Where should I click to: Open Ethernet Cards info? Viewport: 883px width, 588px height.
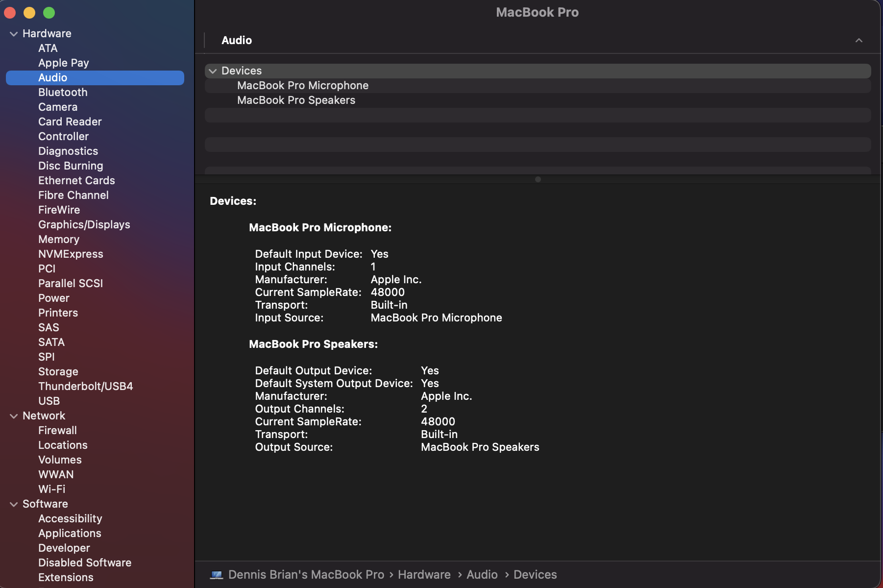76,180
